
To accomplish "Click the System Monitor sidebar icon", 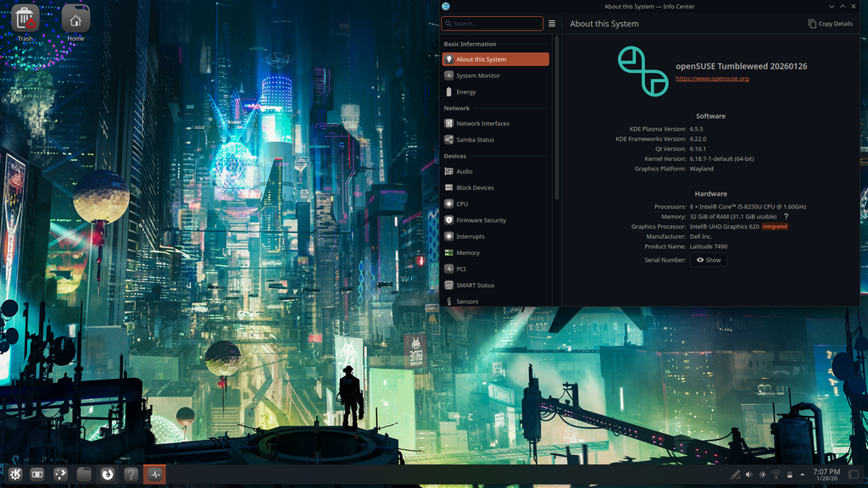I will point(449,75).
